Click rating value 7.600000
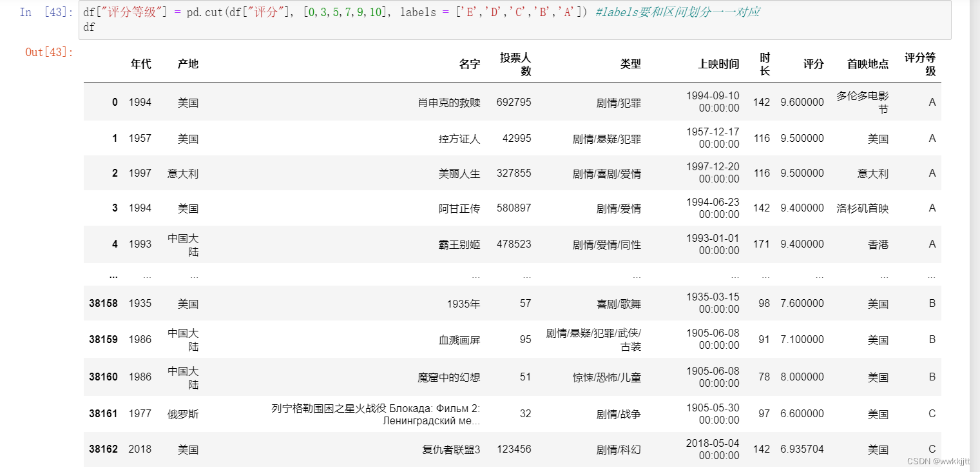 click(802, 303)
